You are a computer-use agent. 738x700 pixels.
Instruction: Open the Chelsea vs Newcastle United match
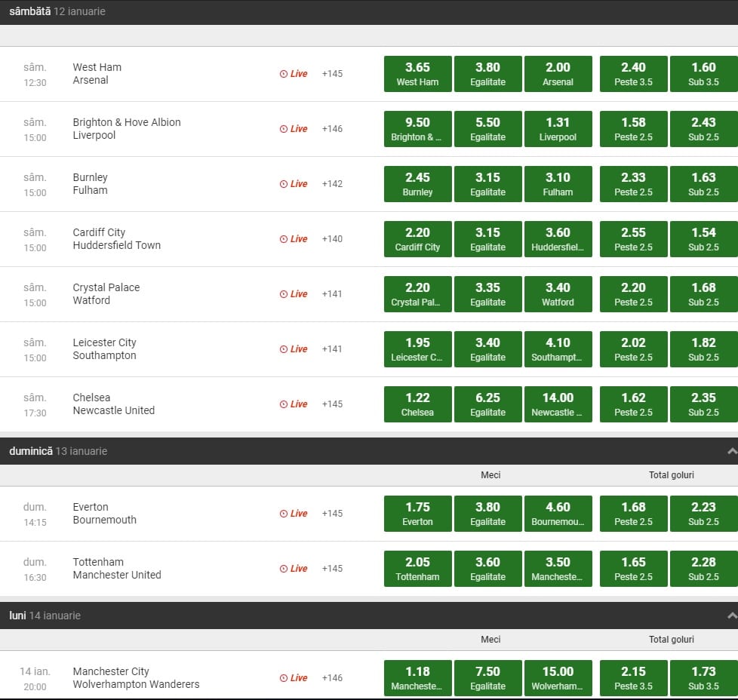point(113,404)
